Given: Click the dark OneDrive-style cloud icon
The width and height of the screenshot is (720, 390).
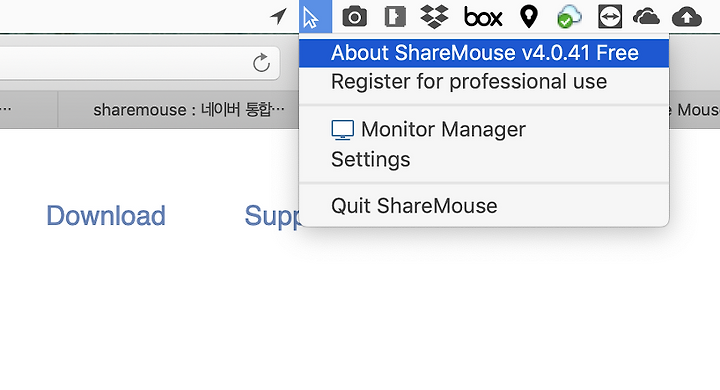Looking at the screenshot, I should tap(646, 17).
